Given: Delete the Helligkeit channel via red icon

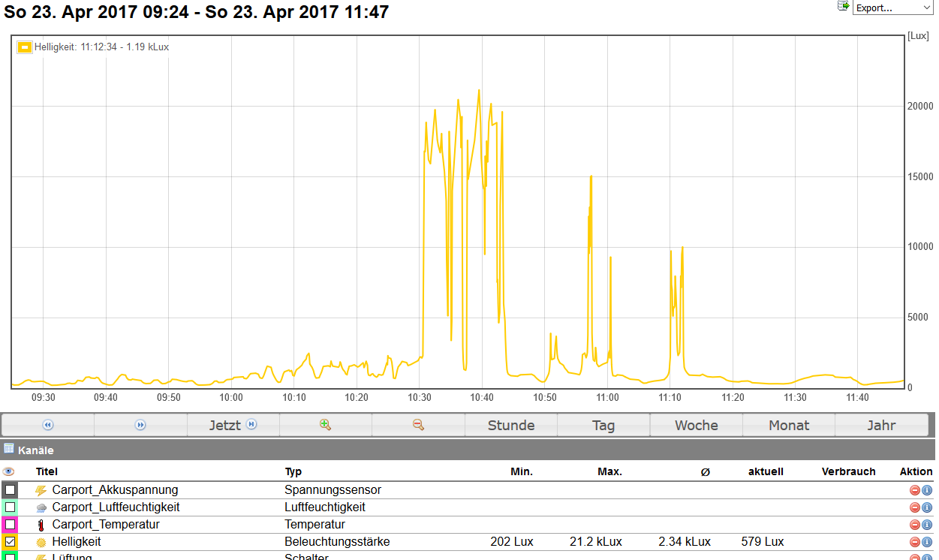Looking at the screenshot, I should pos(915,542).
